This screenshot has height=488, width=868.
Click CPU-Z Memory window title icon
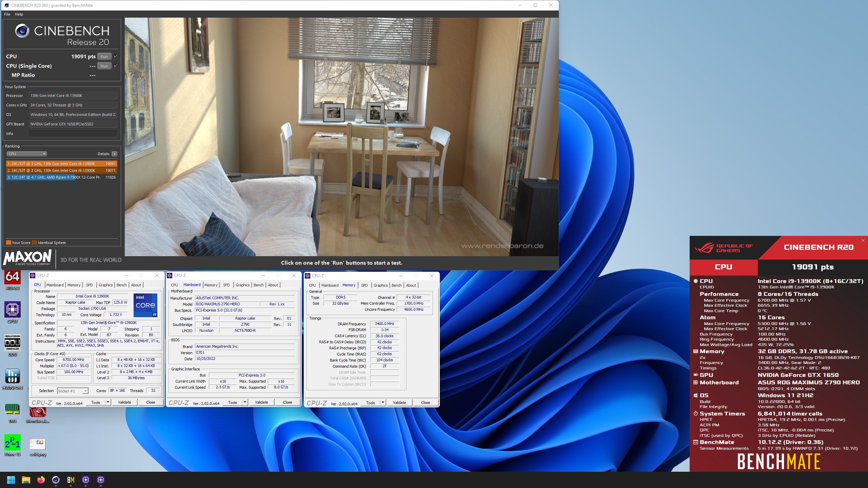pos(308,276)
